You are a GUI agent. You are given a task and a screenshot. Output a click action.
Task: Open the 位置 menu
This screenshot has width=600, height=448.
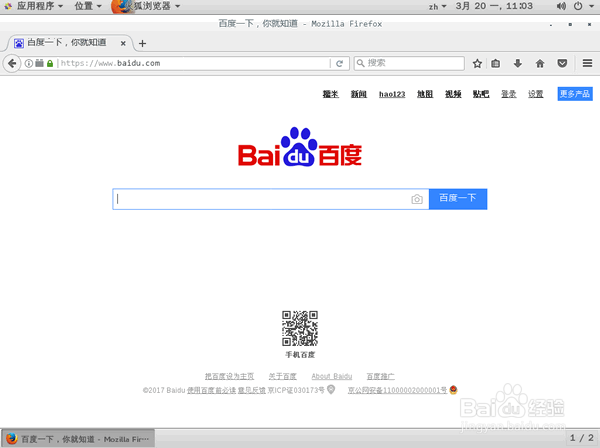[x=88, y=6]
